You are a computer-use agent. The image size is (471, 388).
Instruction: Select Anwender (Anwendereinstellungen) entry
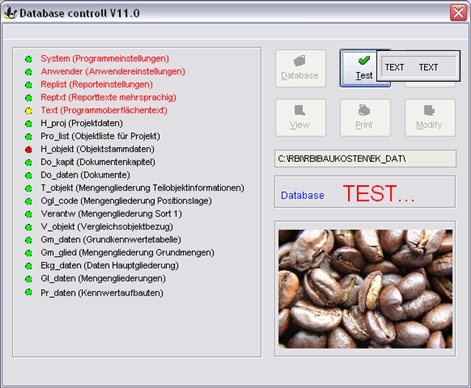(113, 72)
